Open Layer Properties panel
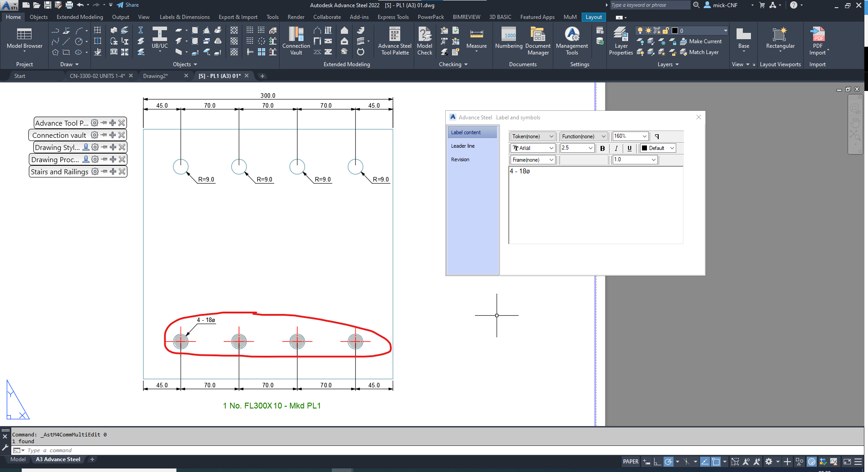The height and width of the screenshot is (472, 868). (621, 41)
